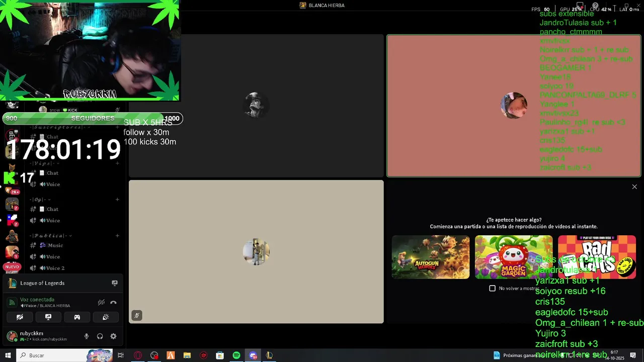Open Microsoft Store from the taskbar
The image size is (644, 362).
coord(220,355)
